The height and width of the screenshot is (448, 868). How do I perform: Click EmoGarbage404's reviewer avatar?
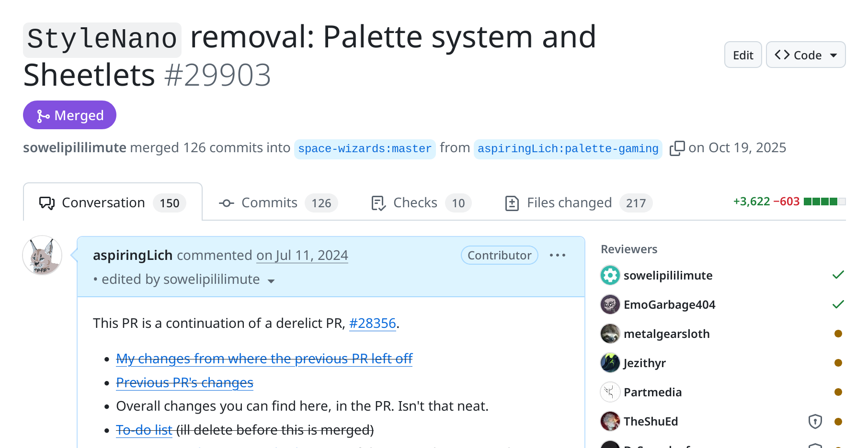click(610, 304)
